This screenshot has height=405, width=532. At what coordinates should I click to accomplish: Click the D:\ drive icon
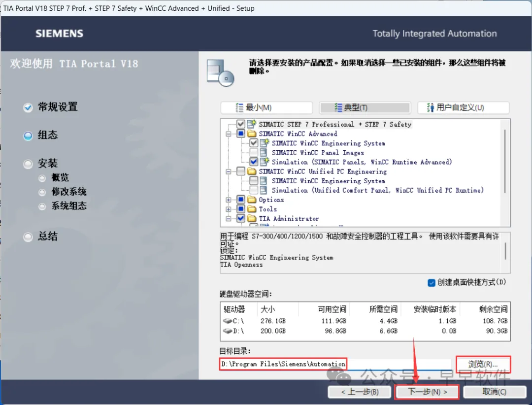coord(227,331)
